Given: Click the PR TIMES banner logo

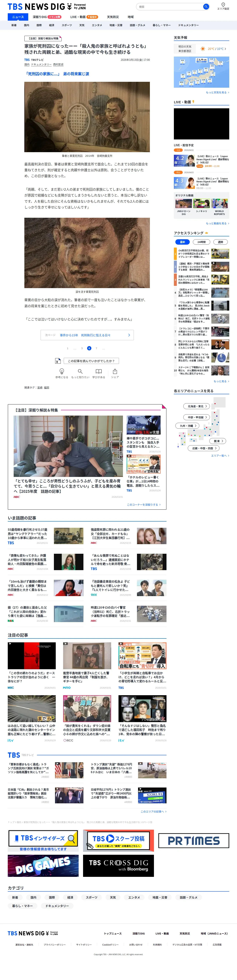Looking at the screenshot, I should coord(194,840).
